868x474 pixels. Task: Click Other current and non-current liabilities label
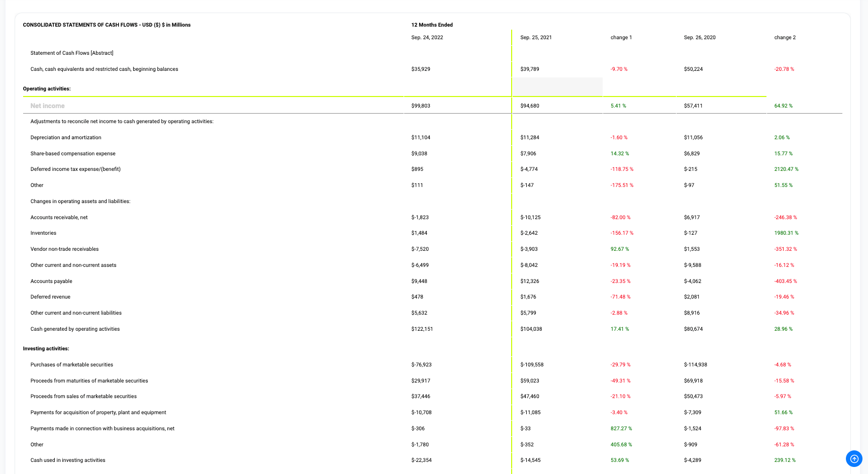tap(76, 313)
